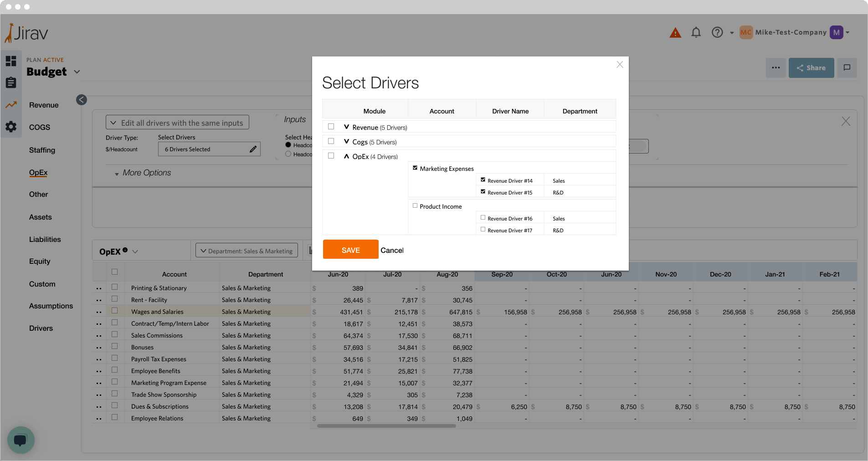Open the notifications bell
This screenshot has width=868, height=461.
coord(696,32)
